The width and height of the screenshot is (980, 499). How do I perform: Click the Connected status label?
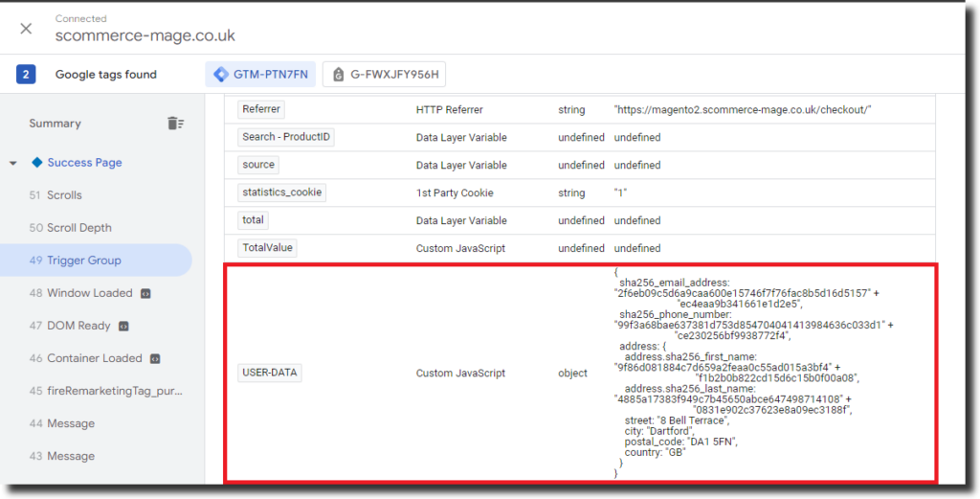click(x=80, y=19)
